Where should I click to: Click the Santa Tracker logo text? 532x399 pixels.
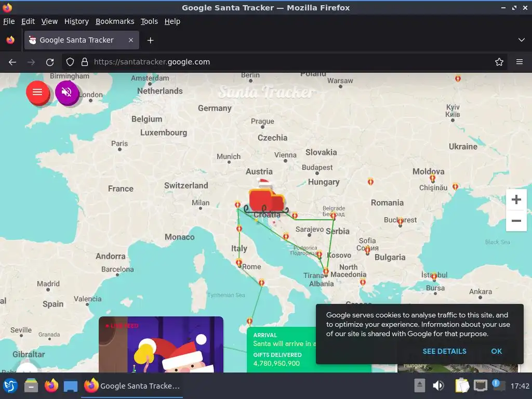point(267,92)
